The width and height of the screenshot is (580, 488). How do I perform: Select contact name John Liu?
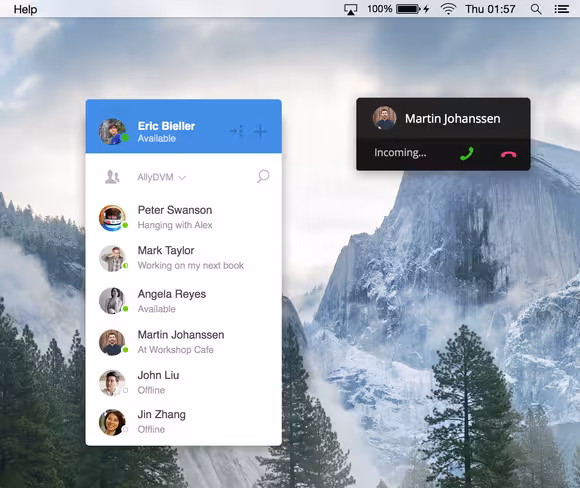pos(158,375)
